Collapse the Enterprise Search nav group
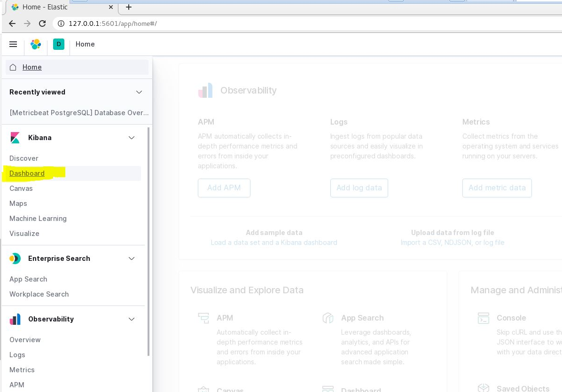 point(132,259)
